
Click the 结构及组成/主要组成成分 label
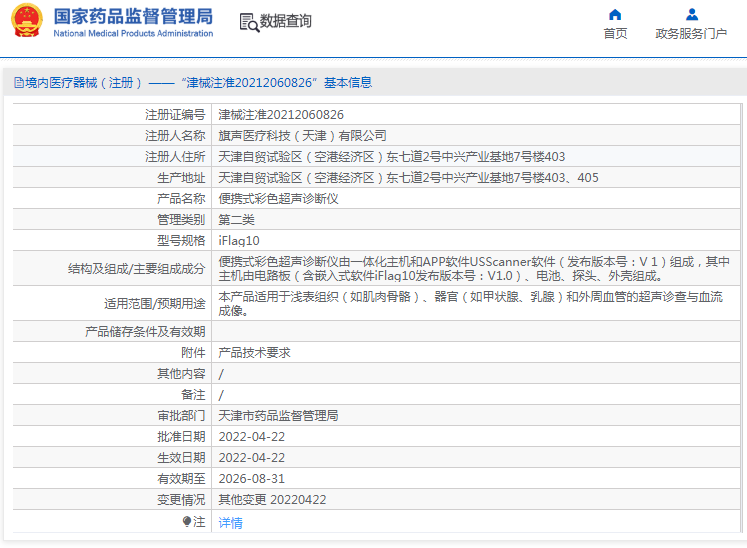(x=137, y=269)
